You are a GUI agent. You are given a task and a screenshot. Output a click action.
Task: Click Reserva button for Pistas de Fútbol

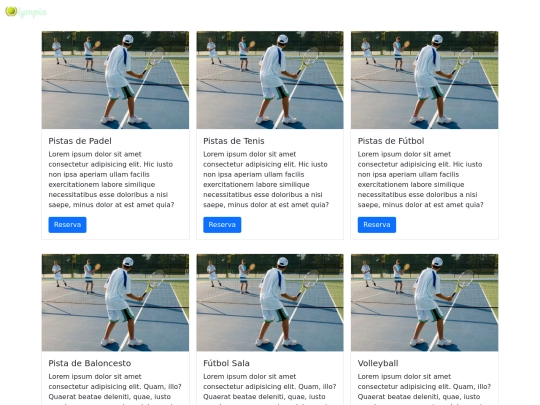click(x=376, y=225)
